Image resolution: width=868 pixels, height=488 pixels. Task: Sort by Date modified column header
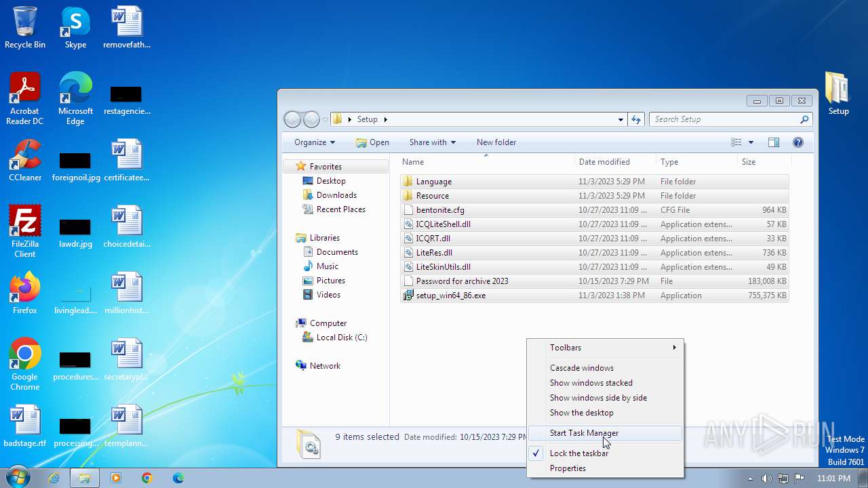pos(615,162)
